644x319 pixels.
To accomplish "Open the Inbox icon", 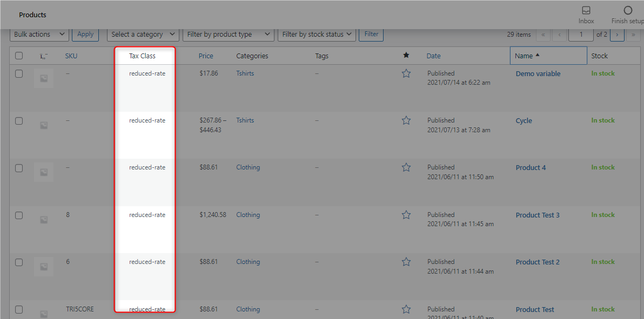I will [586, 11].
